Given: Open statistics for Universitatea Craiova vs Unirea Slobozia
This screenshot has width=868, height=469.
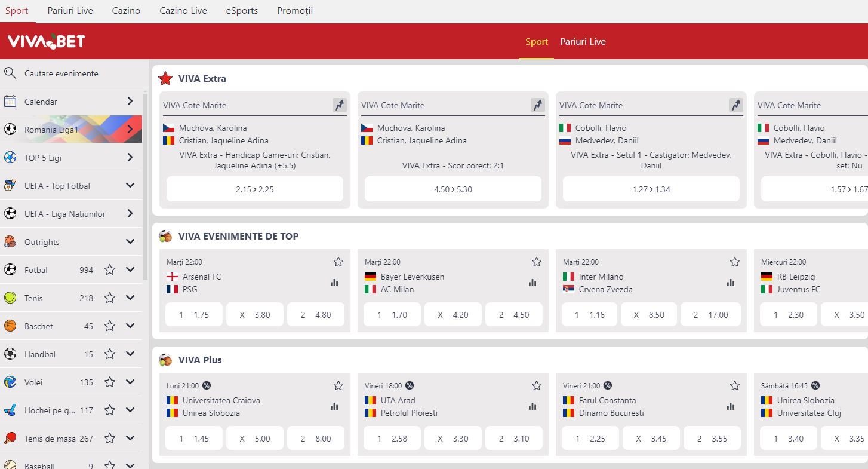Looking at the screenshot, I should (x=334, y=407).
